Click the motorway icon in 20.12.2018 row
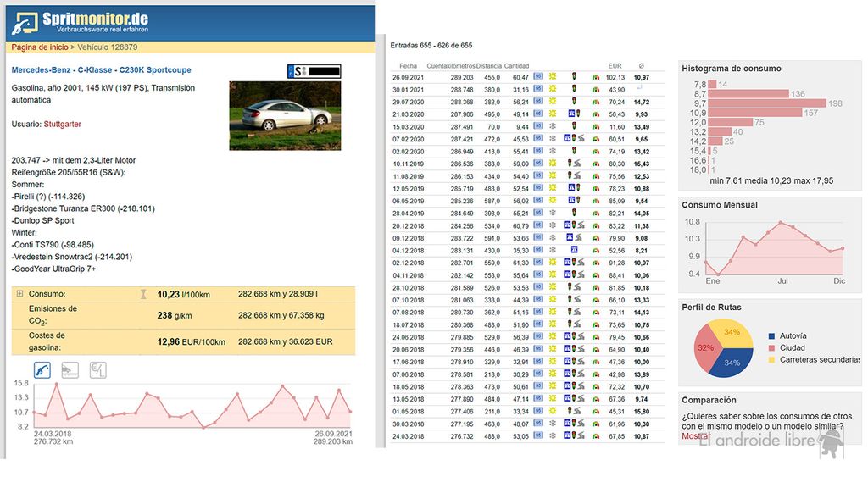 coord(567,225)
